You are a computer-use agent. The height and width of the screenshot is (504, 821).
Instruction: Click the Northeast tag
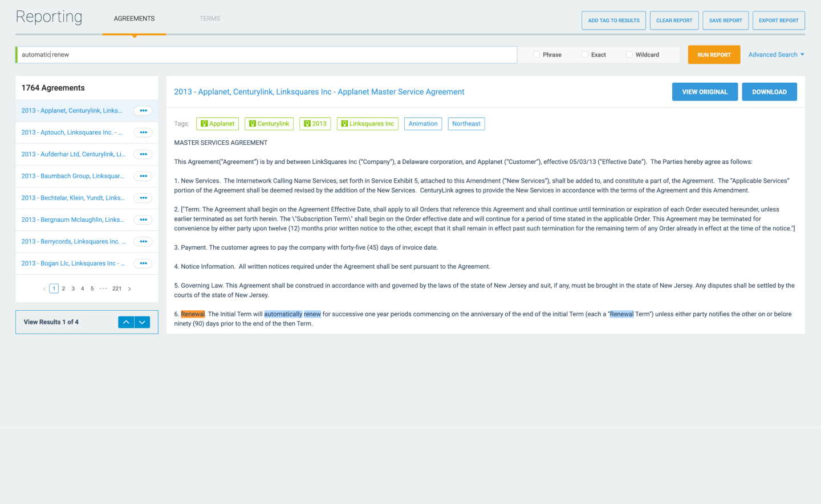[x=466, y=124]
